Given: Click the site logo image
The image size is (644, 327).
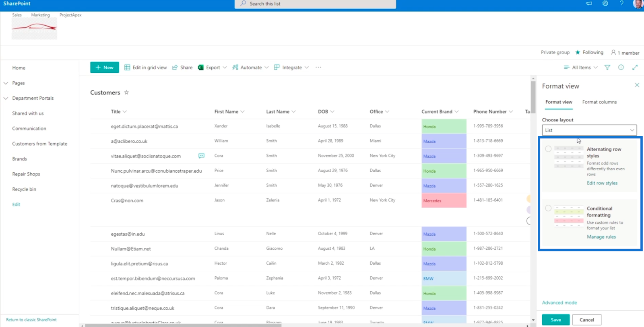Looking at the screenshot, I should (34, 29).
